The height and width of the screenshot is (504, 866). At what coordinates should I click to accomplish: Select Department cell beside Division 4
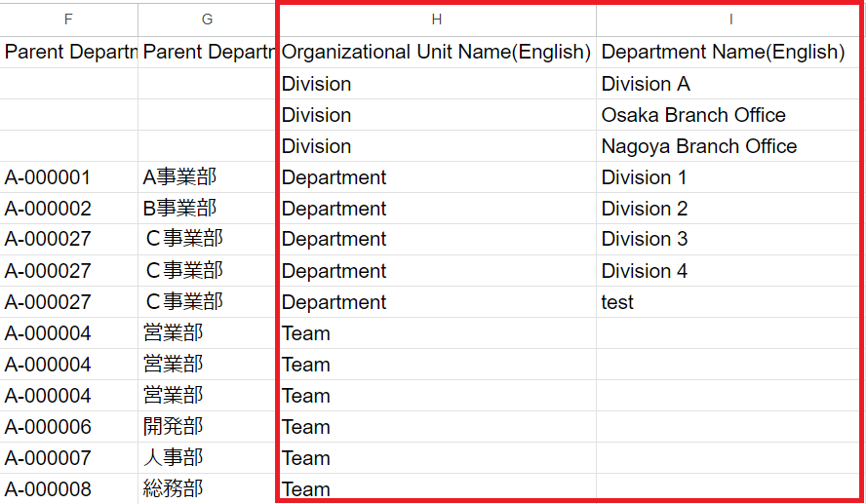[x=334, y=271]
